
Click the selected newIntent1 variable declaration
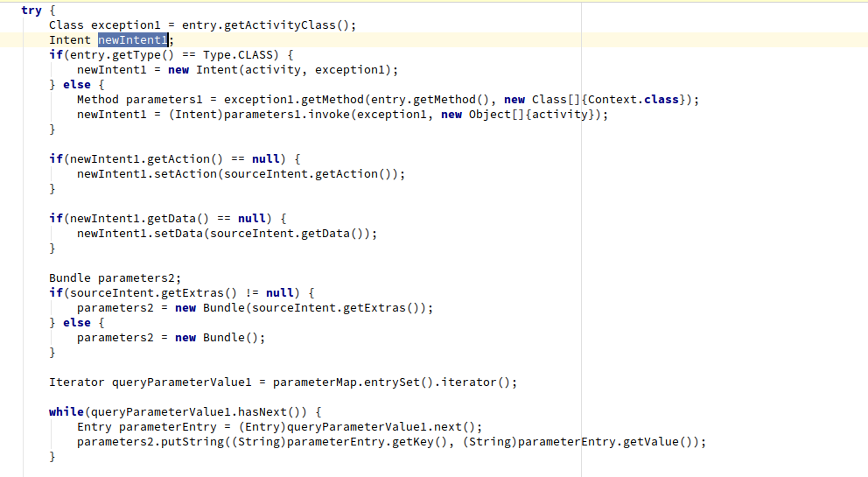pyautogui.click(x=133, y=40)
